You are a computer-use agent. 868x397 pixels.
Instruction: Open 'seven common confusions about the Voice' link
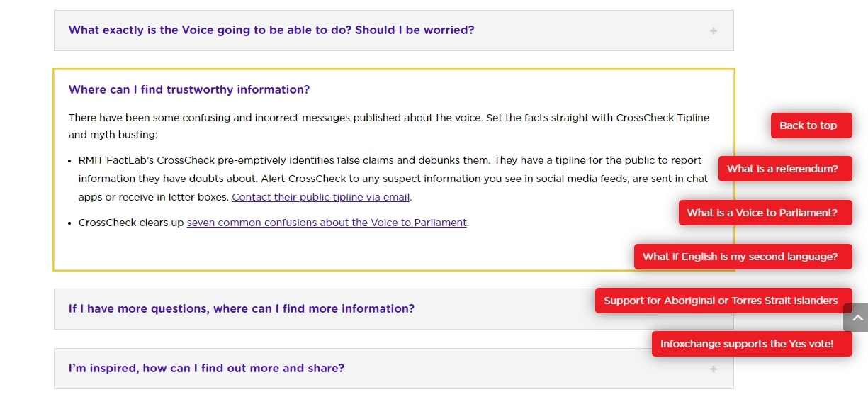(327, 223)
